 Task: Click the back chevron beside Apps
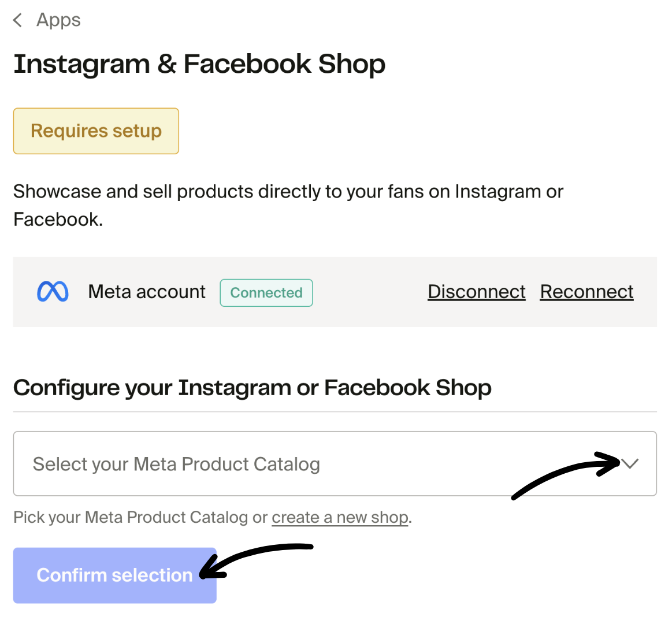[x=17, y=20]
